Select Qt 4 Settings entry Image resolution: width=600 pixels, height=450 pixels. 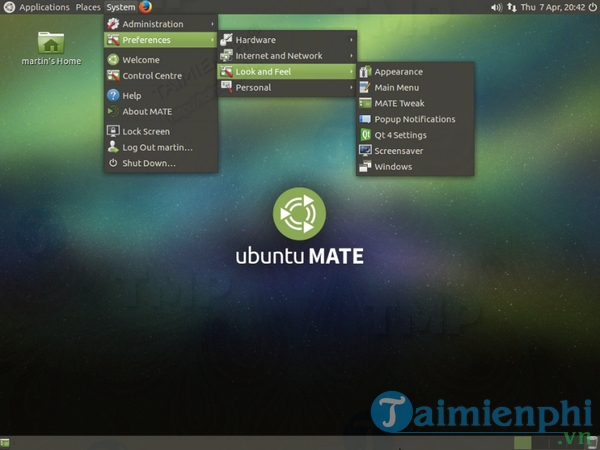(415, 135)
